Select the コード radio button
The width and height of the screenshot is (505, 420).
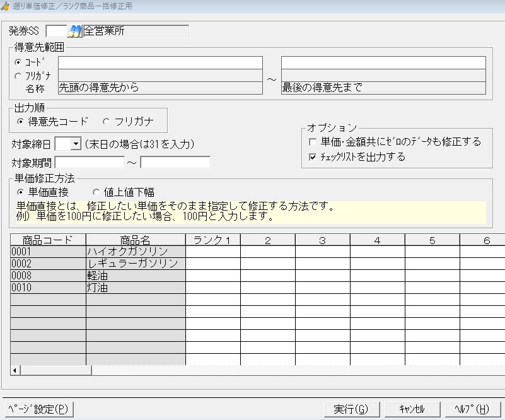click(18, 62)
